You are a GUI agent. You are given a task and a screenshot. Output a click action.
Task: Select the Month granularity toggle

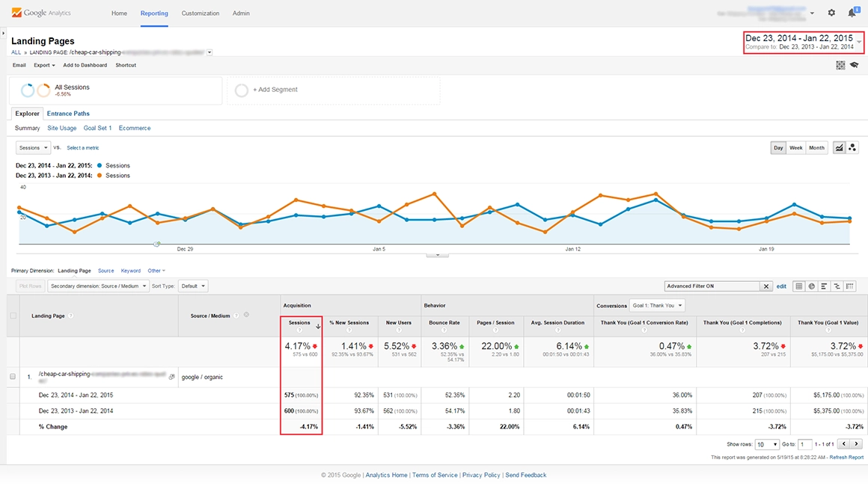pyautogui.click(x=816, y=147)
